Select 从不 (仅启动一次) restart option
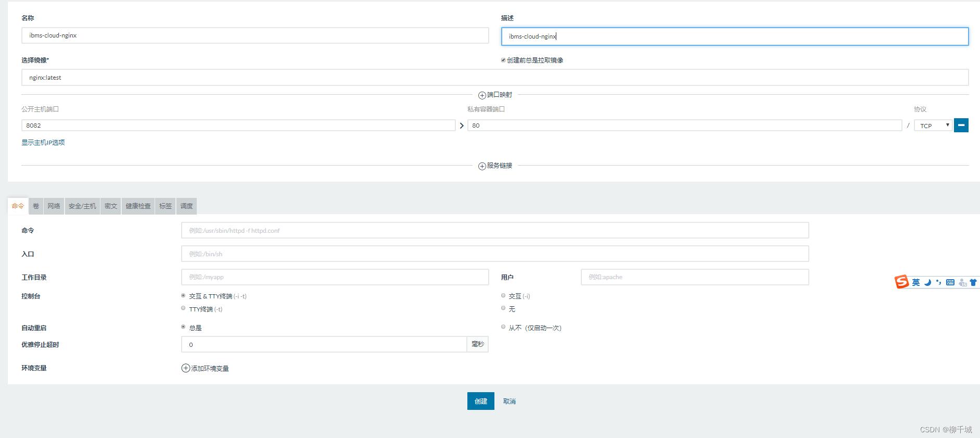The height and width of the screenshot is (438, 980). pos(503,327)
